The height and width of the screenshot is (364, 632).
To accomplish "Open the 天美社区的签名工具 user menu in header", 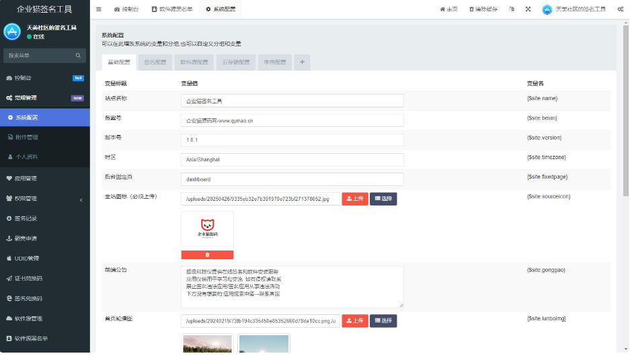I will point(574,9).
